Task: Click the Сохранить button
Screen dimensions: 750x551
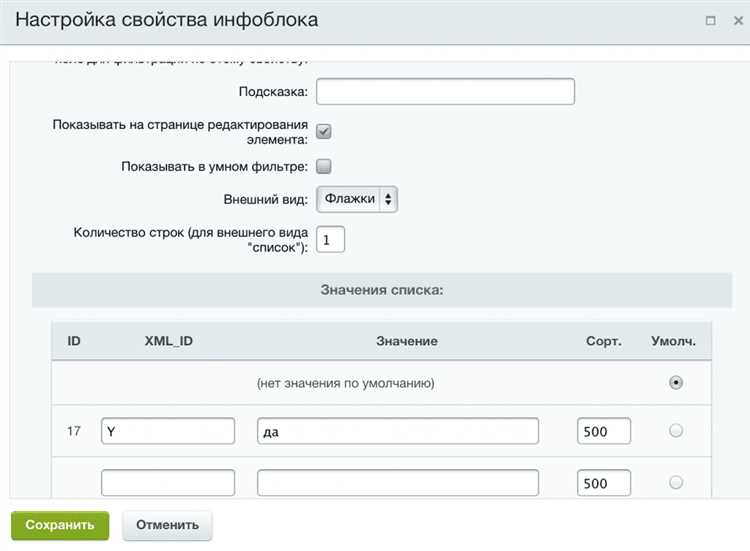Action: click(x=60, y=525)
